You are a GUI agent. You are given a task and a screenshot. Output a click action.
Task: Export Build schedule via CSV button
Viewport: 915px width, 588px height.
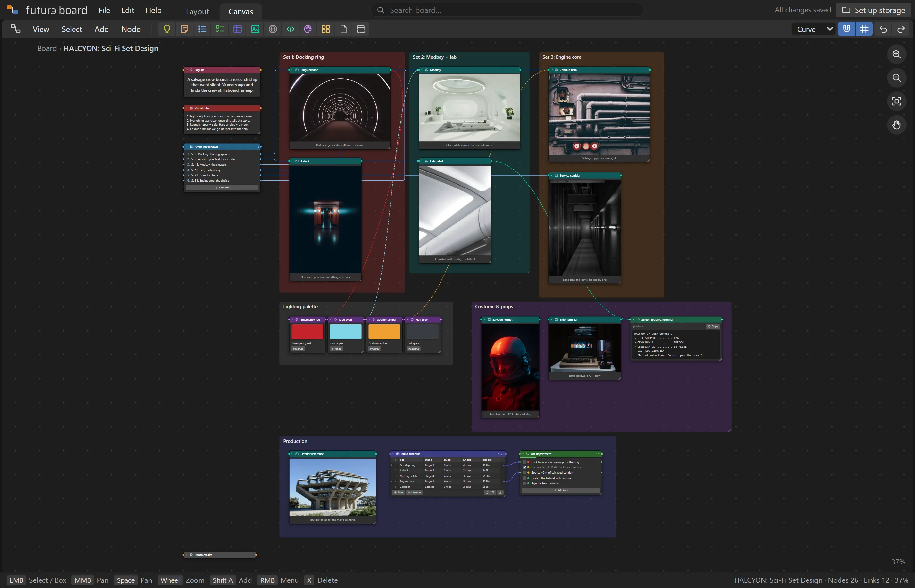click(490, 492)
